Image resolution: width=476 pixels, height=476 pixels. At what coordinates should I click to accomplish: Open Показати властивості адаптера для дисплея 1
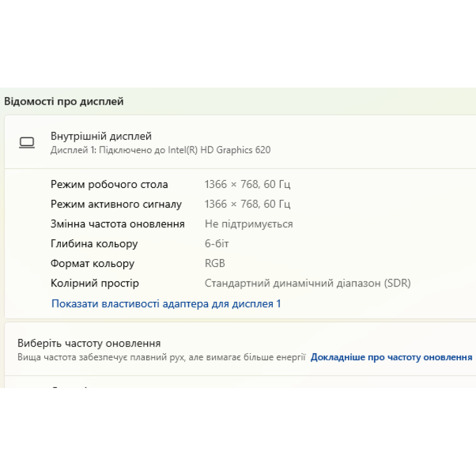(x=166, y=304)
